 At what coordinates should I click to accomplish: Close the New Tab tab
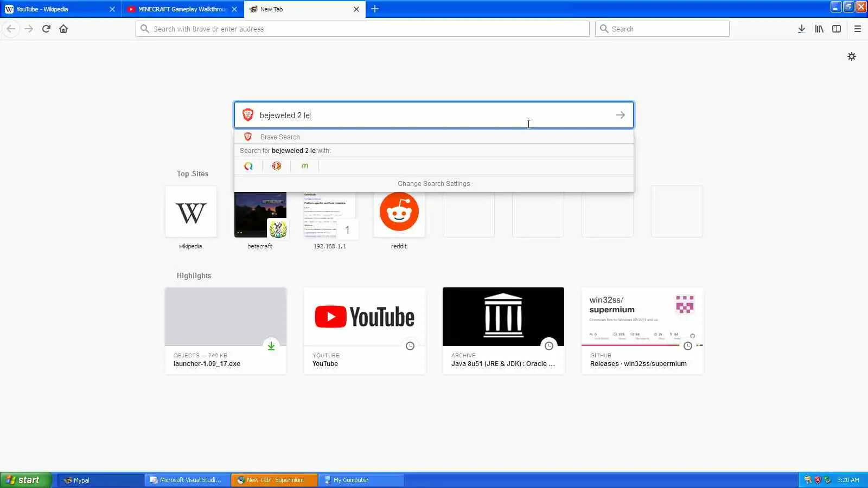pos(356,9)
